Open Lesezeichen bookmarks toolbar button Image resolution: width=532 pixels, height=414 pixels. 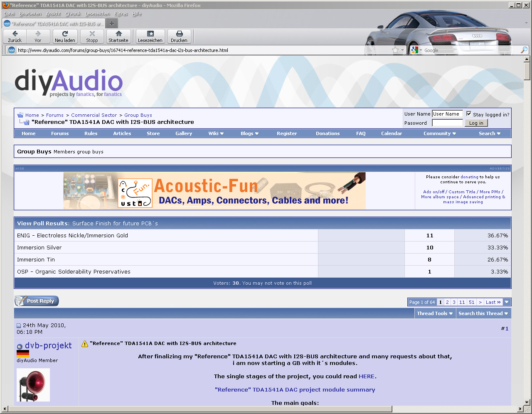click(150, 37)
